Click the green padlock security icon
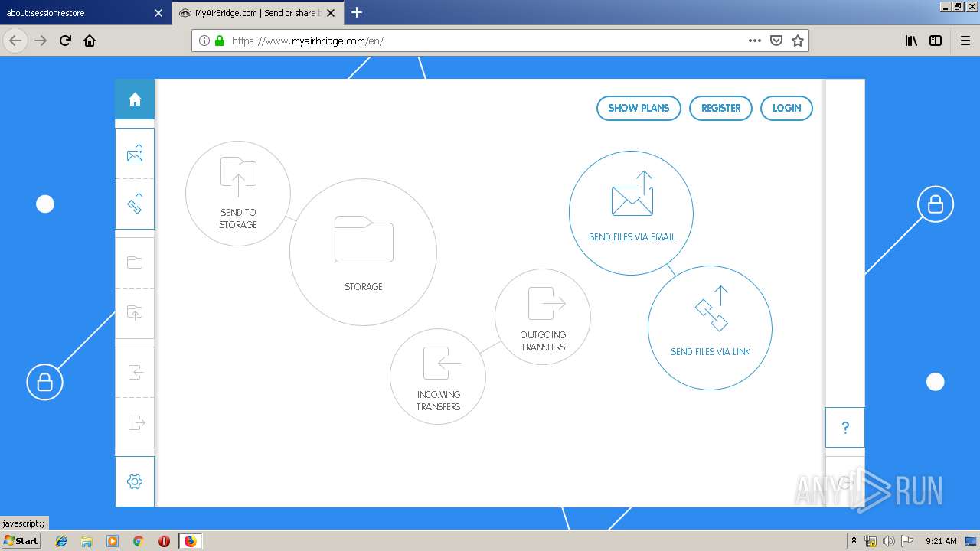Image resolution: width=980 pixels, height=551 pixels. 220,41
